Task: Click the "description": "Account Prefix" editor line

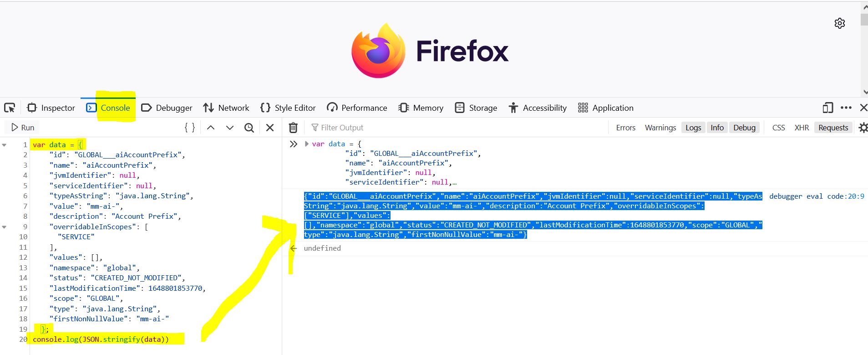Action: (x=115, y=216)
